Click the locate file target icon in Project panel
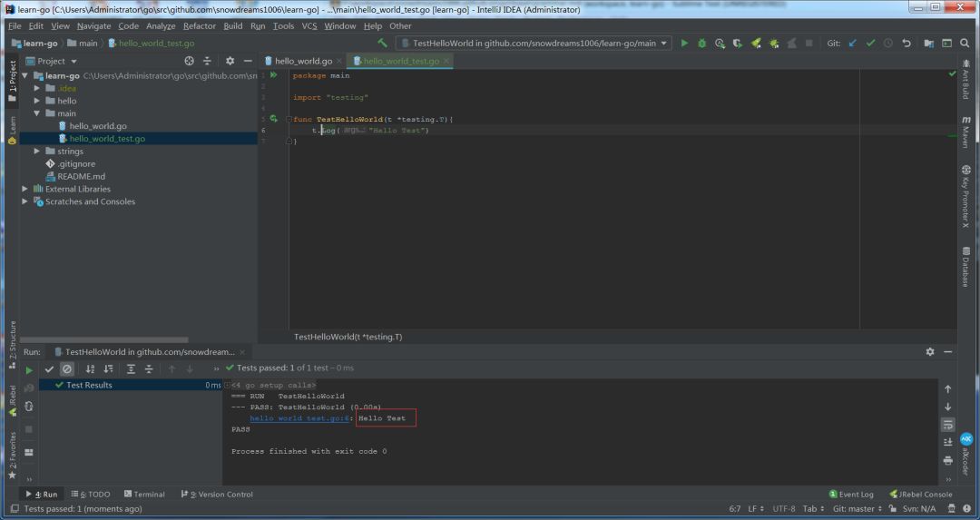Screen dimensions: 980x520 (190, 61)
